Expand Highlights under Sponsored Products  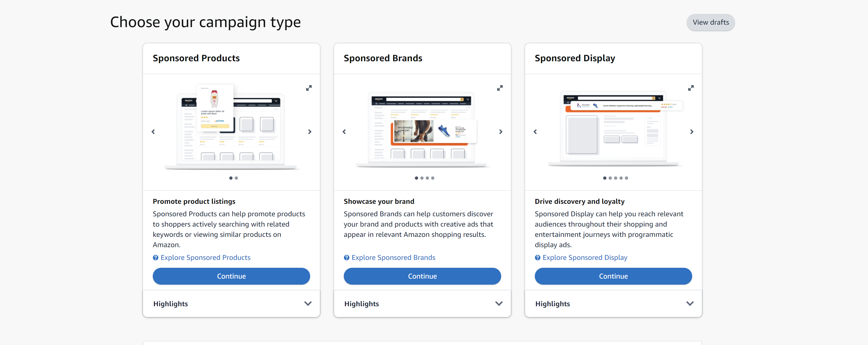pyautogui.click(x=231, y=304)
